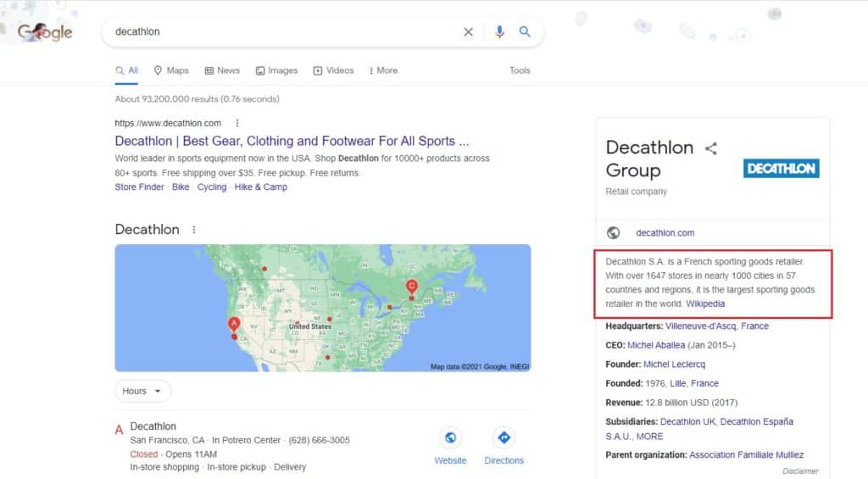This screenshot has width=868, height=479.
Task: Expand the More search menu
Action: point(383,70)
